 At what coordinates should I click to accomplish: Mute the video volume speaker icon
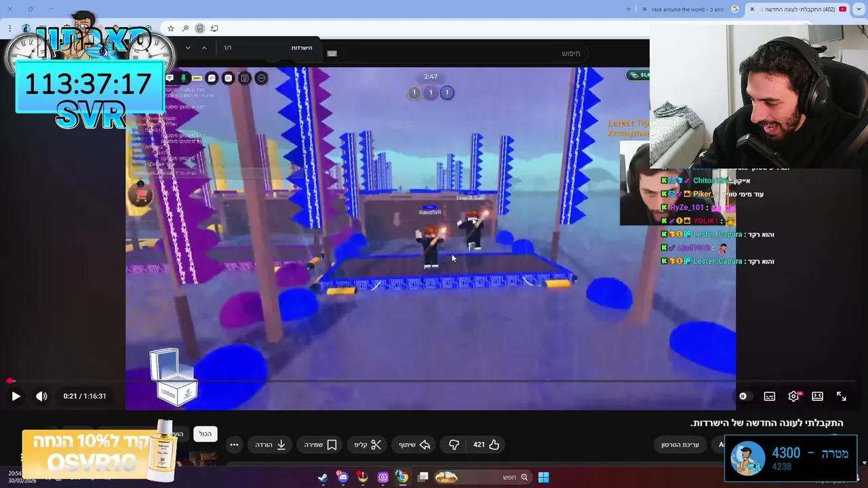point(41,396)
